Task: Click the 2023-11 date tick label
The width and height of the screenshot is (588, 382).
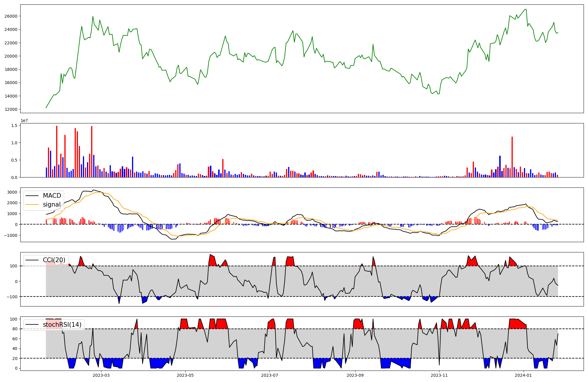Action: point(439,375)
